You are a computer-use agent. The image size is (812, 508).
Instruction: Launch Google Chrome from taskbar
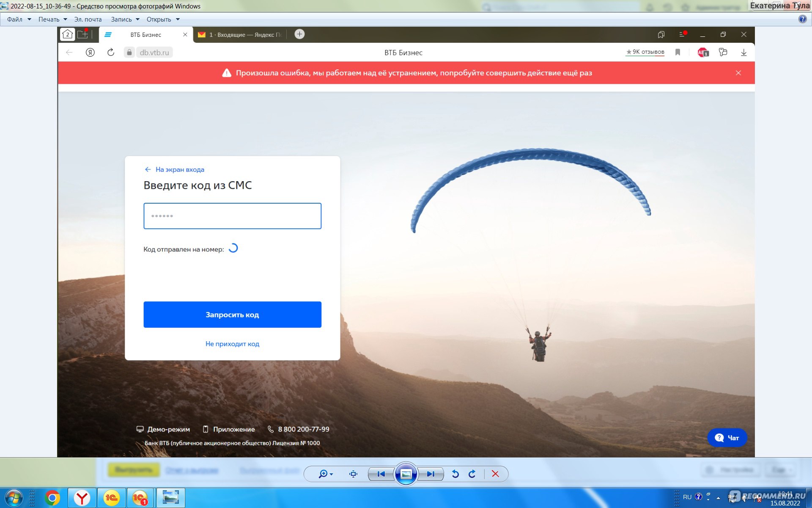52,498
